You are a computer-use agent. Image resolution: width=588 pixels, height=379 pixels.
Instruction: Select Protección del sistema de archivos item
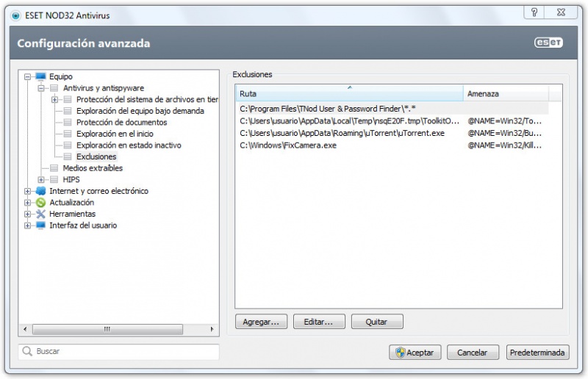pyautogui.click(x=147, y=99)
